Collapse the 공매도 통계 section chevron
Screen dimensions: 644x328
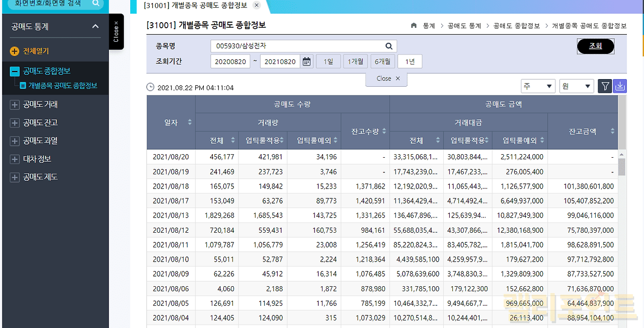click(96, 27)
